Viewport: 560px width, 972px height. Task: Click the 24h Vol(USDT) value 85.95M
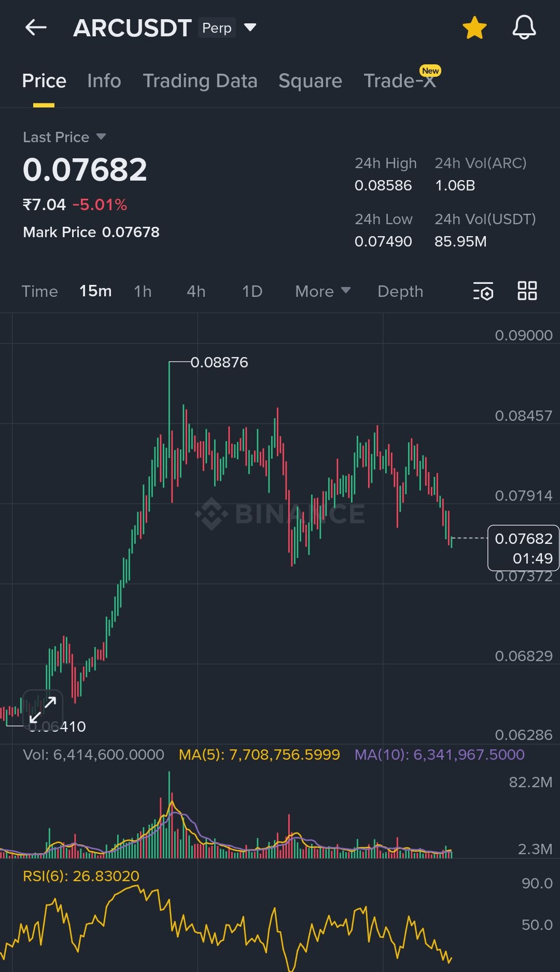pos(460,241)
